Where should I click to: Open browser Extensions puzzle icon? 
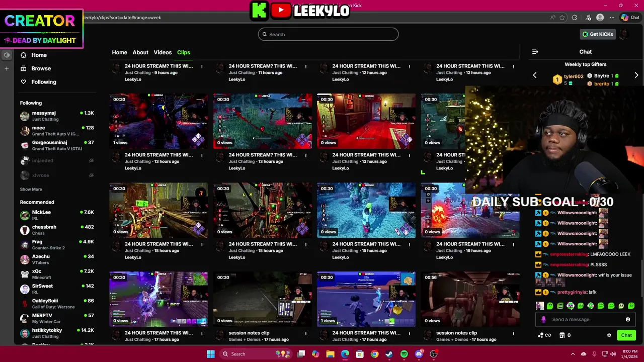click(575, 17)
